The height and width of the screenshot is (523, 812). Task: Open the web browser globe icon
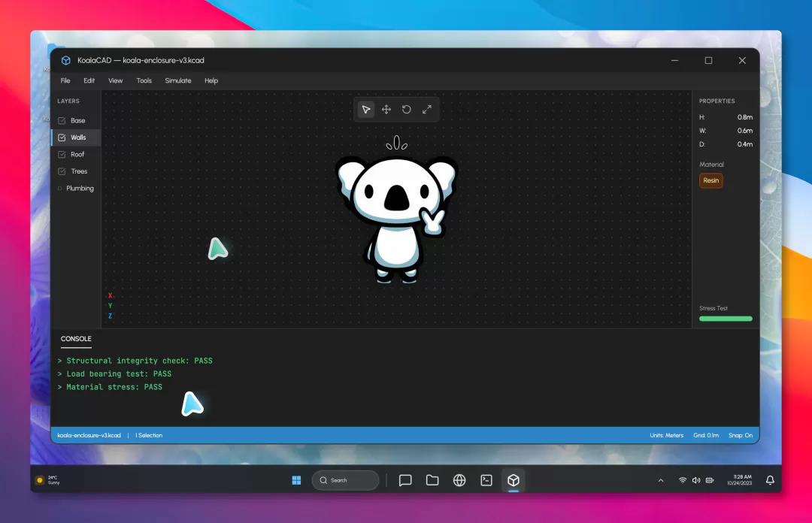click(x=459, y=480)
